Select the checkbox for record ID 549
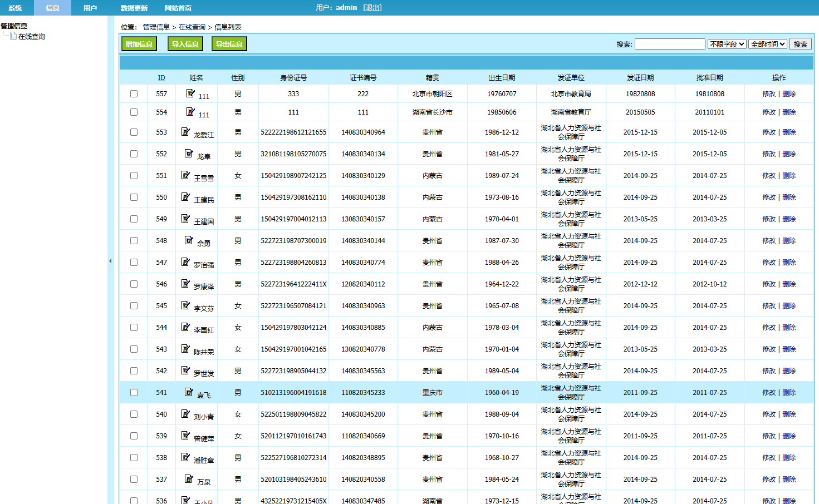Image resolution: width=819 pixels, height=504 pixels. tap(134, 219)
